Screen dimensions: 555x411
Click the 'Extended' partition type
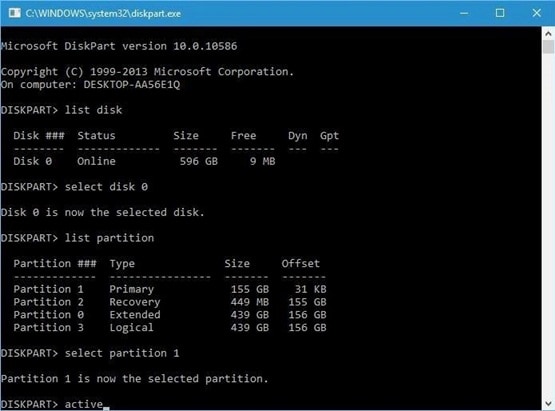tap(135, 315)
